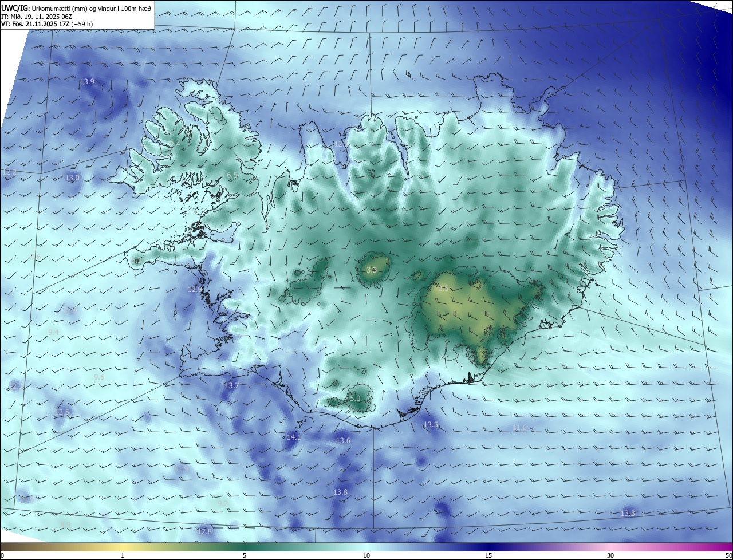Click the 3.3 value on the glacier
Image resolution: width=733 pixels, height=560 pixels.
tap(371, 270)
